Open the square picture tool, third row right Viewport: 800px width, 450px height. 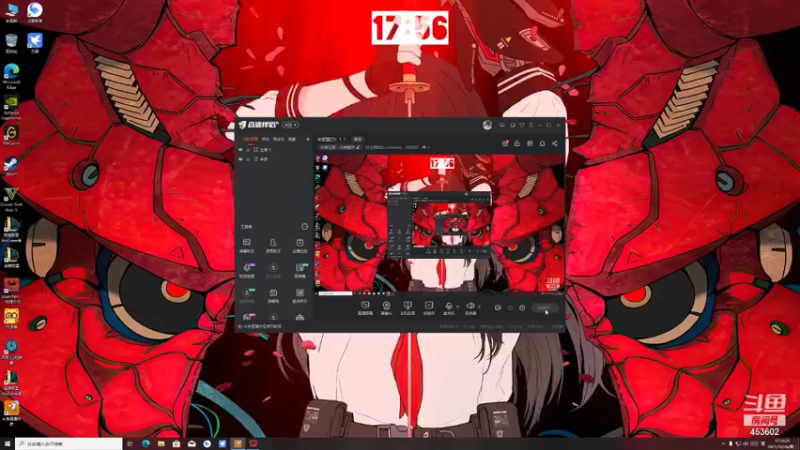click(x=299, y=295)
